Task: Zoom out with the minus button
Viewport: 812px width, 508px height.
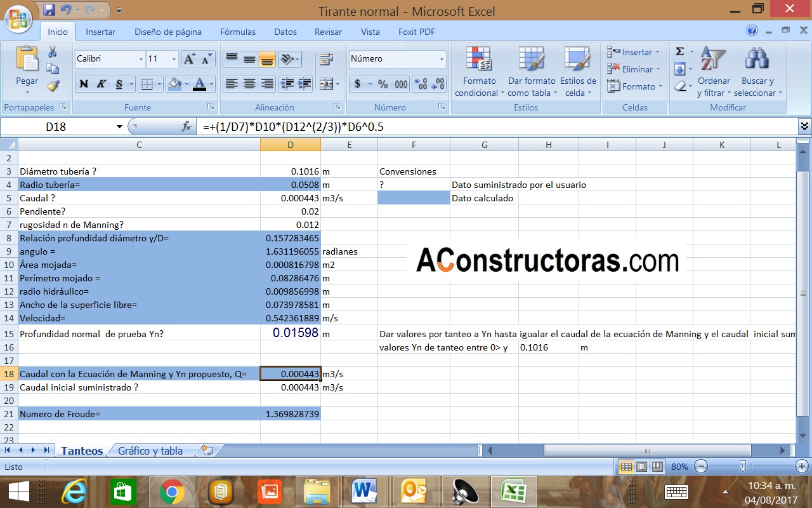Action: pyautogui.click(x=700, y=467)
